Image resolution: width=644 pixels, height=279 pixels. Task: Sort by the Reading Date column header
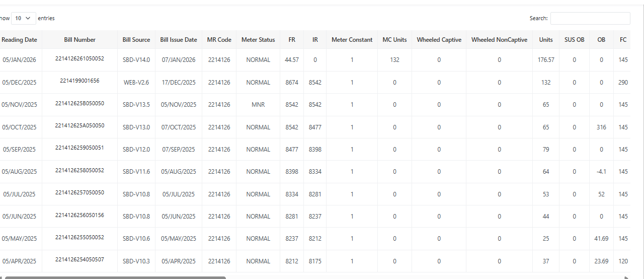point(20,40)
